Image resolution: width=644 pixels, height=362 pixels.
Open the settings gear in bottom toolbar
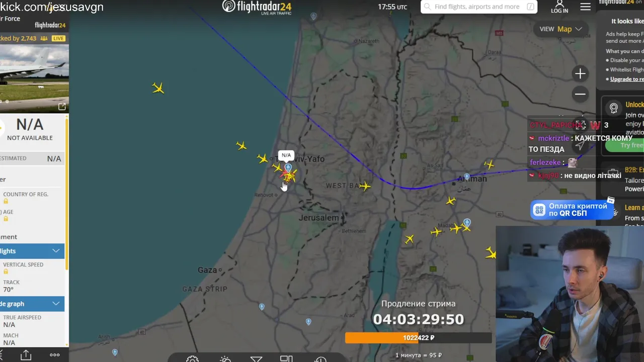pos(192,359)
